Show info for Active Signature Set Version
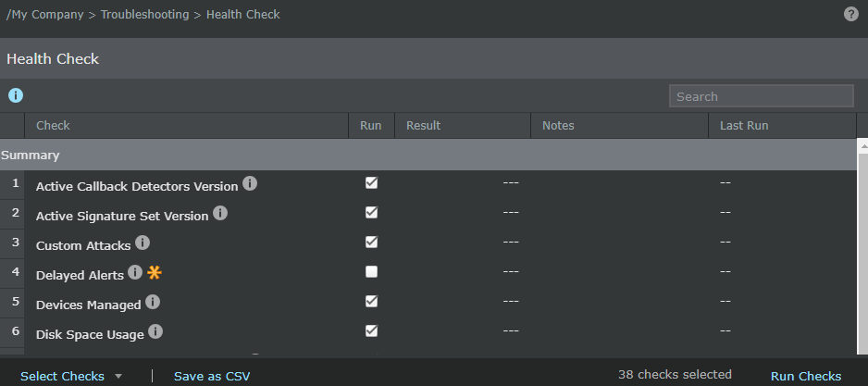 click(220, 213)
